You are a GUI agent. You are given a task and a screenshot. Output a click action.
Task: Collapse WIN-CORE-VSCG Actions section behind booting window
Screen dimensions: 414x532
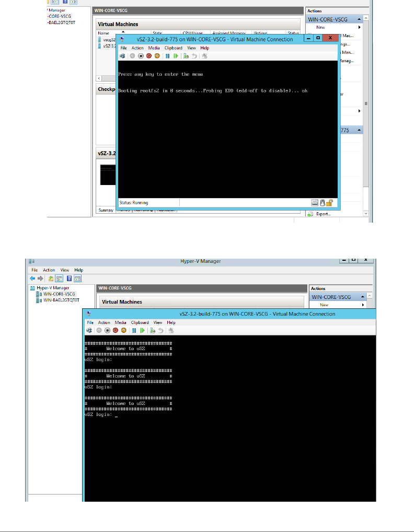pyautogui.click(x=359, y=19)
